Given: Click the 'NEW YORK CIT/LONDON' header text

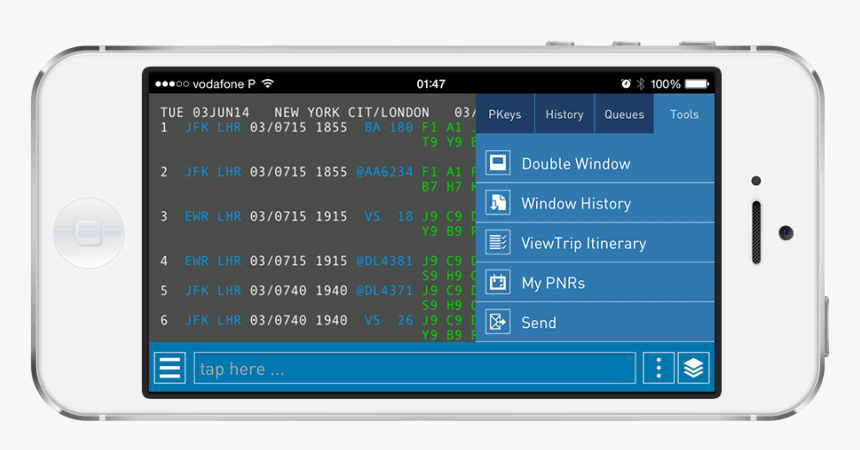Looking at the screenshot, I should tap(352, 112).
